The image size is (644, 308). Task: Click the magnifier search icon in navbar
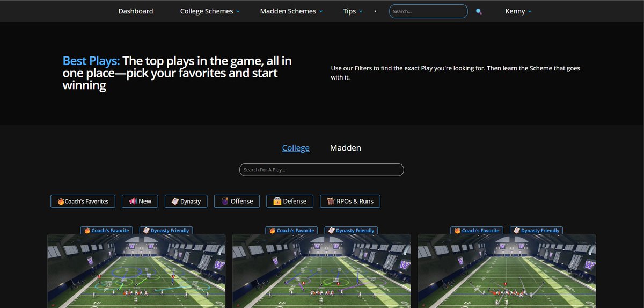pyautogui.click(x=479, y=11)
